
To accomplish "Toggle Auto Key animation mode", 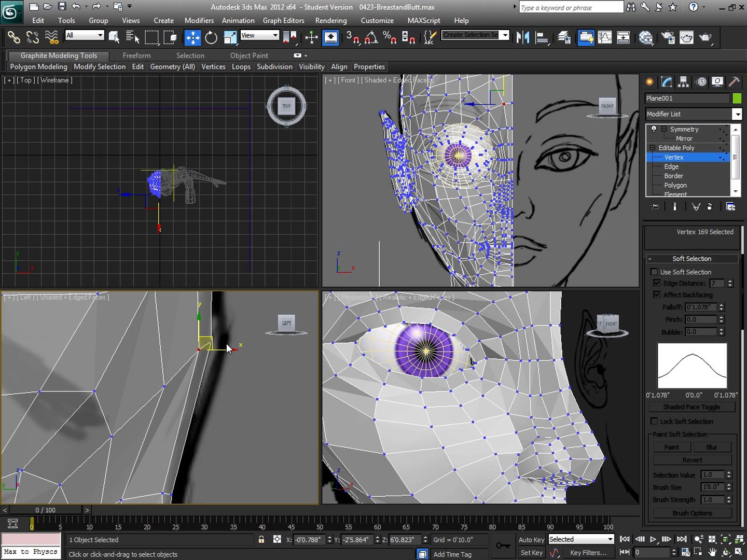I will pos(531,540).
